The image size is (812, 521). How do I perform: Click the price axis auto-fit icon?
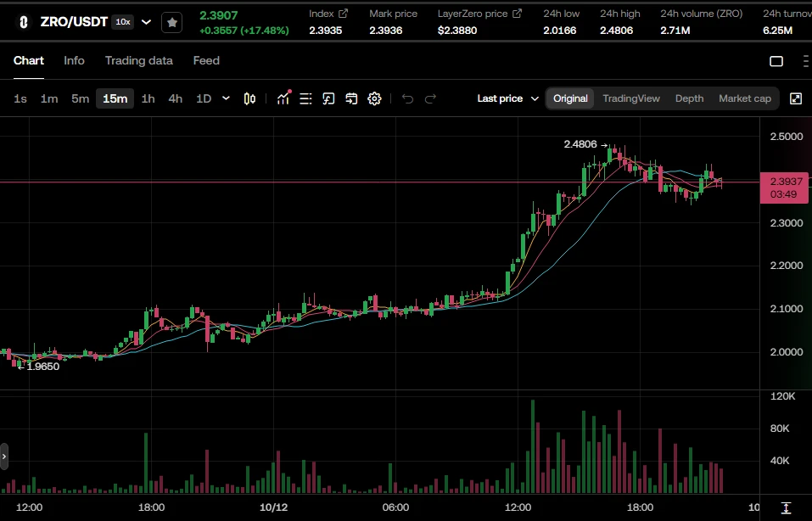(x=786, y=508)
